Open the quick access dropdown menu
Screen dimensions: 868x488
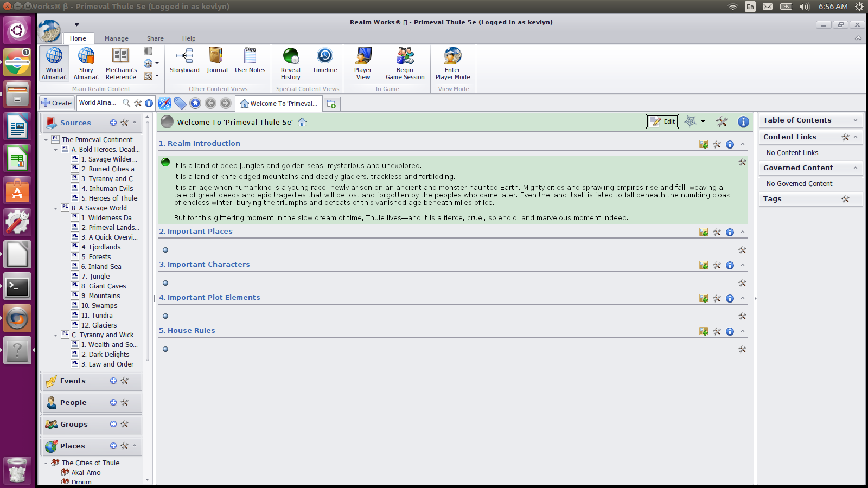(76, 24)
